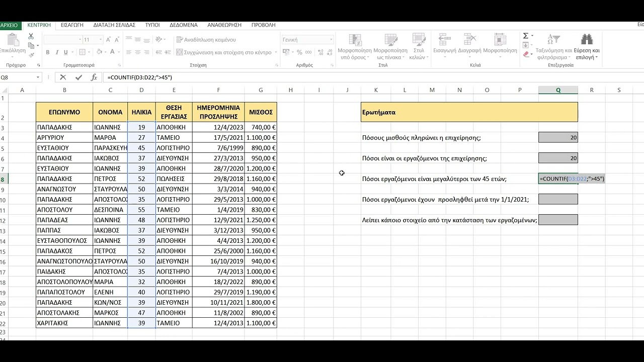Switch to the ΕΙΣΑΓΩΓΗ tab

point(72,25)
